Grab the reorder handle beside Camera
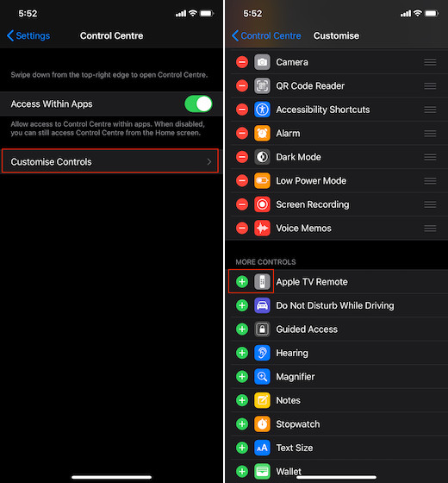Viewport: 448px width, 483px height. [x=430, y=62]
